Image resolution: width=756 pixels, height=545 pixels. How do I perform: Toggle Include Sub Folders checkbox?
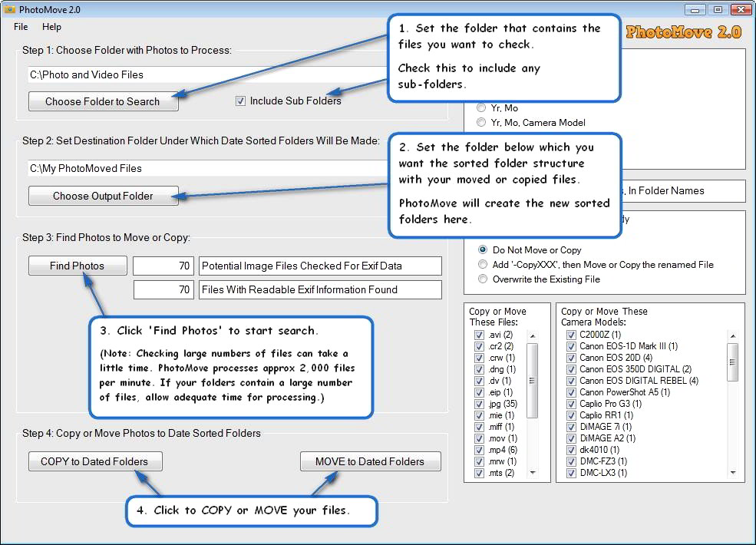point(240,101)
